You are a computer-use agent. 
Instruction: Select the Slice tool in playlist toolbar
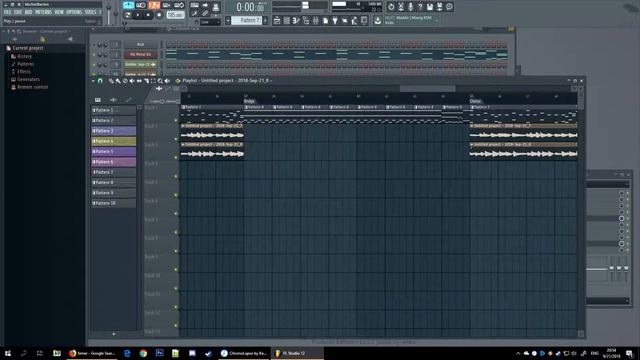146,81
